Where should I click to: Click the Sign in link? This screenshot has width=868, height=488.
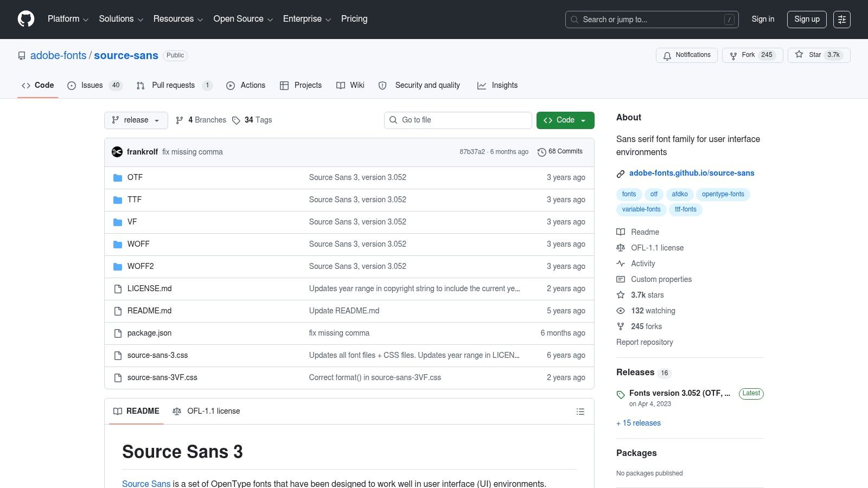tap(763, 20)
